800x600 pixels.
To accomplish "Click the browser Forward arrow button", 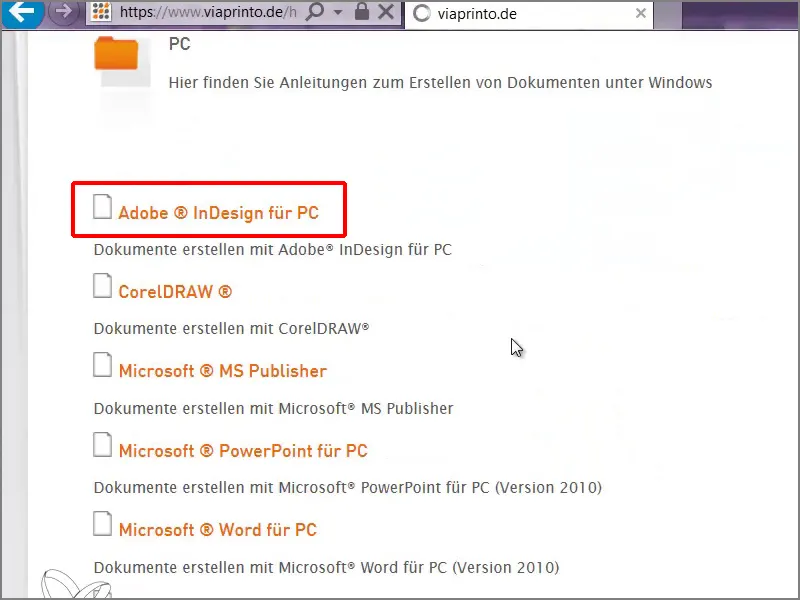I will click(x=63, y=12).
